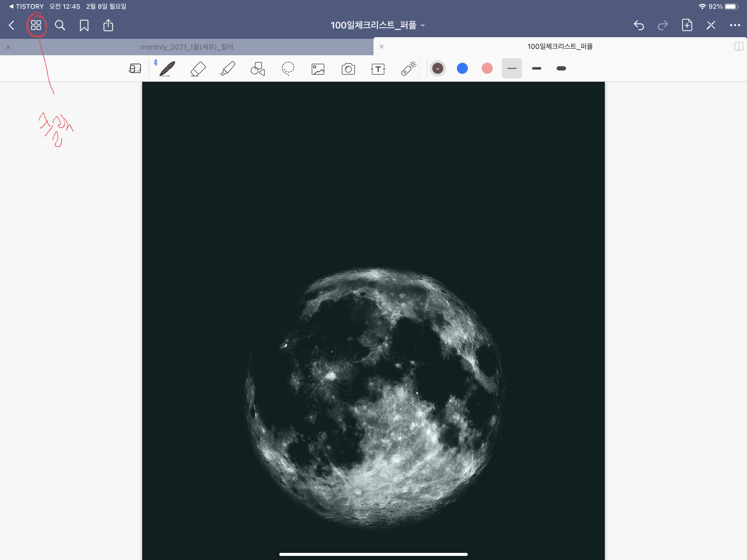
Task: Select the Text box tool
Action: 378,69
